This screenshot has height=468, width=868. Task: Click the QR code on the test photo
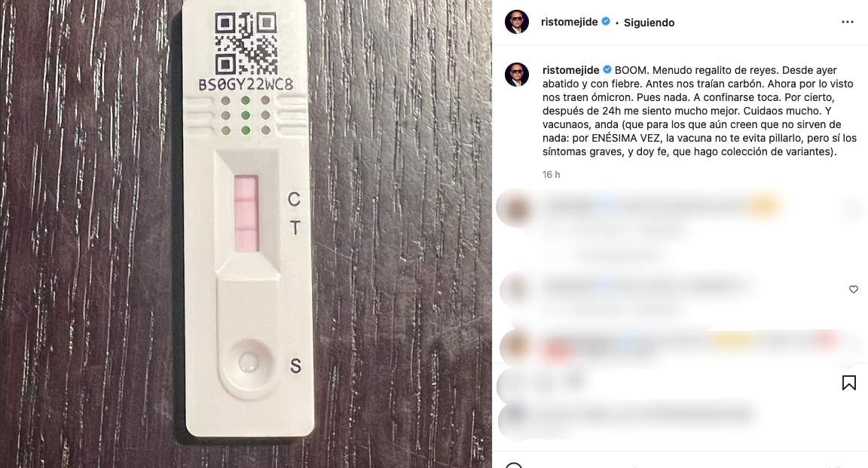246,44
